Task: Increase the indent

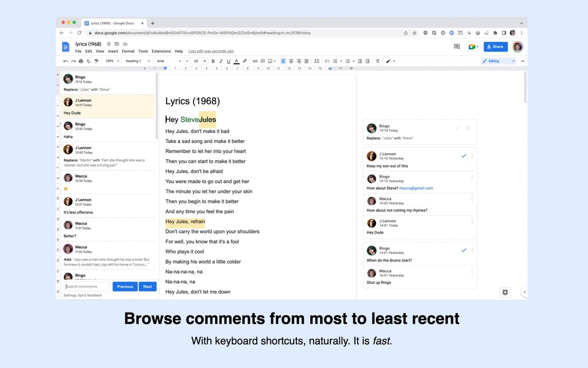Action: tap(367, 61)
